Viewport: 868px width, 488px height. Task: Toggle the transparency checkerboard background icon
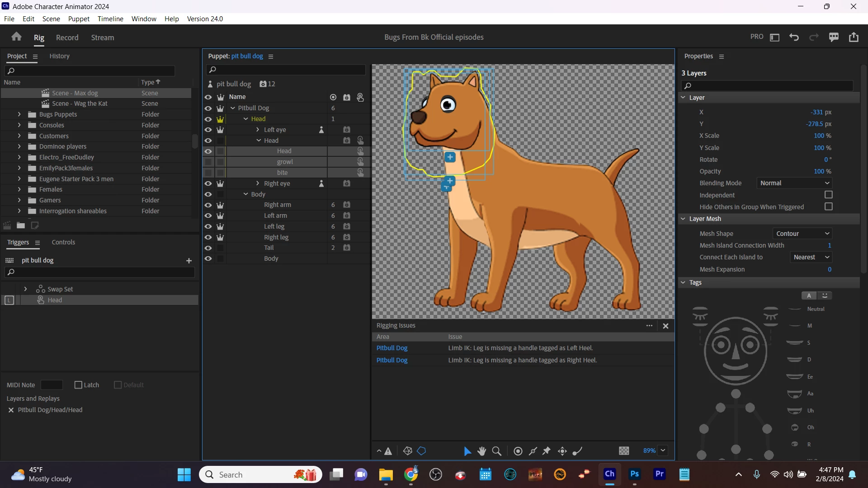coord(624,451)
